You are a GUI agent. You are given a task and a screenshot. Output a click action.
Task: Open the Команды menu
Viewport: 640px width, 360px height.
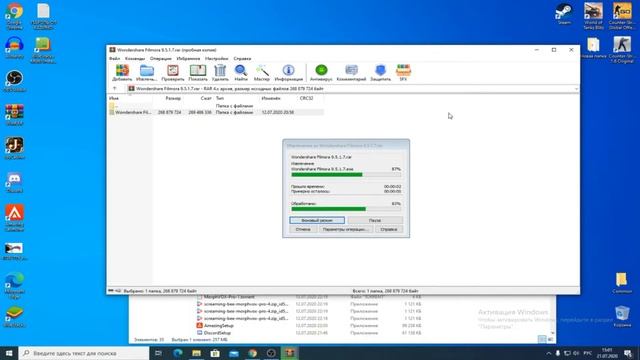click(135, 58)
